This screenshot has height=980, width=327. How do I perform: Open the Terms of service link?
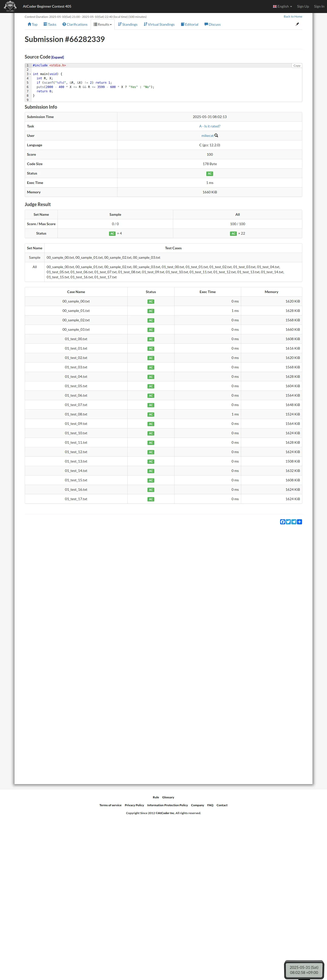[110, 805]
